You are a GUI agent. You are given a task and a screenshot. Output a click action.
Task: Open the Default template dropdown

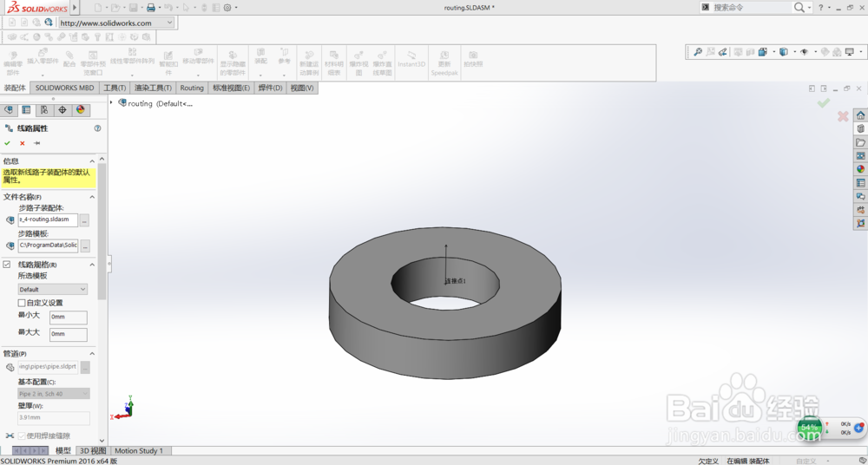click(x=53, y=289)
